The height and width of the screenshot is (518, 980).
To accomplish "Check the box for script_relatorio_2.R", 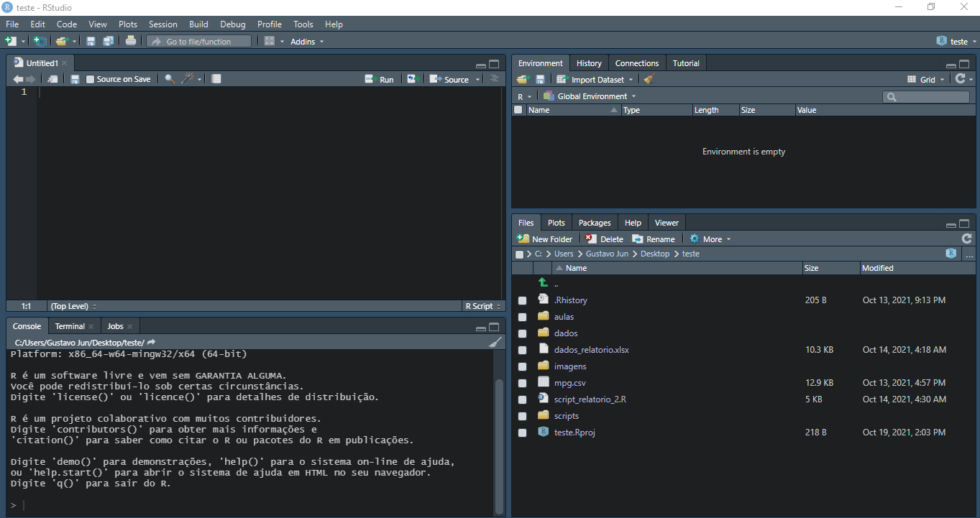I will (523, 399).
